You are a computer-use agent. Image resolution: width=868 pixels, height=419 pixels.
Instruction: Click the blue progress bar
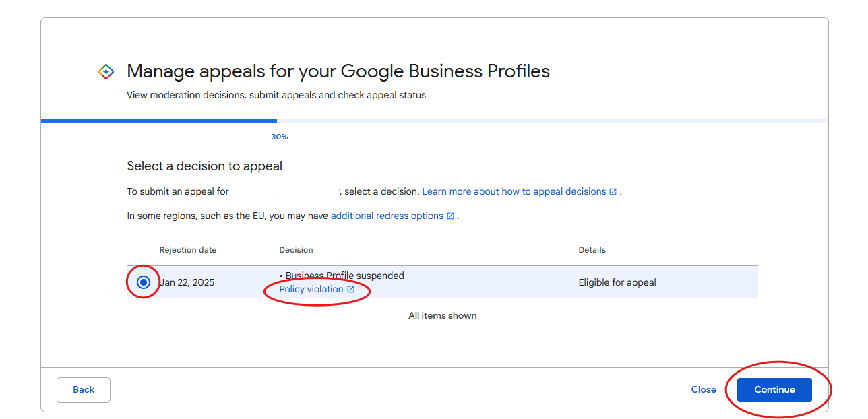click(159, 121)
